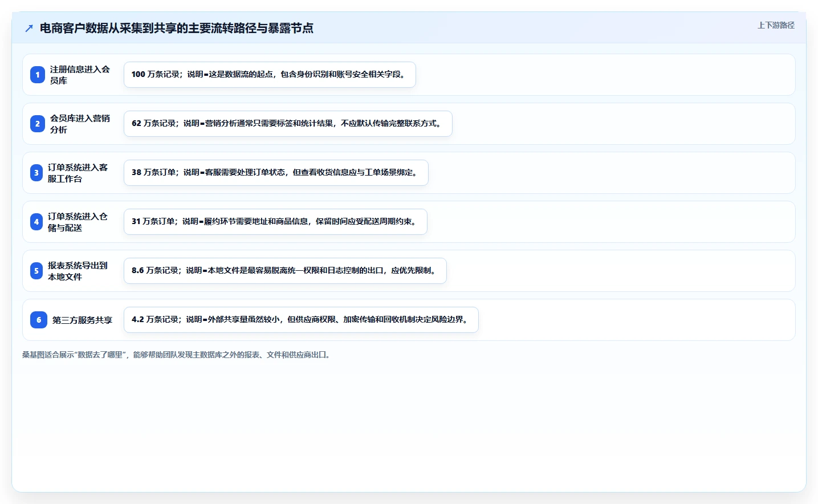Open the 8.6 万条记录 description box
This screenshot has height=504, width=818.
pyautogui.click(x=285, y=271)
